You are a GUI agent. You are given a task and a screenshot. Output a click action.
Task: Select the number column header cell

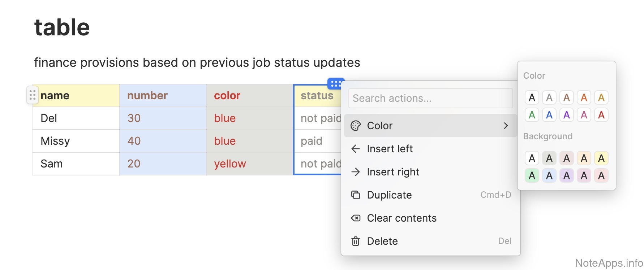(163, 96)
